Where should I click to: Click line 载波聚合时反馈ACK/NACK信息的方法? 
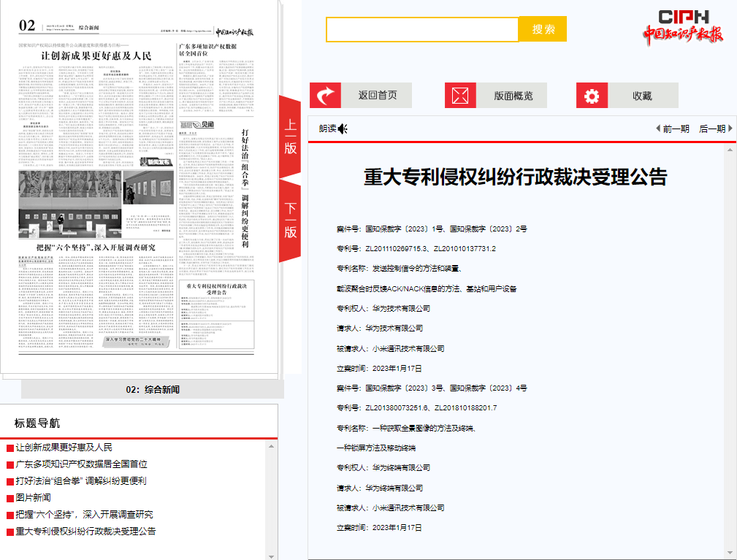tap(427, 288)
